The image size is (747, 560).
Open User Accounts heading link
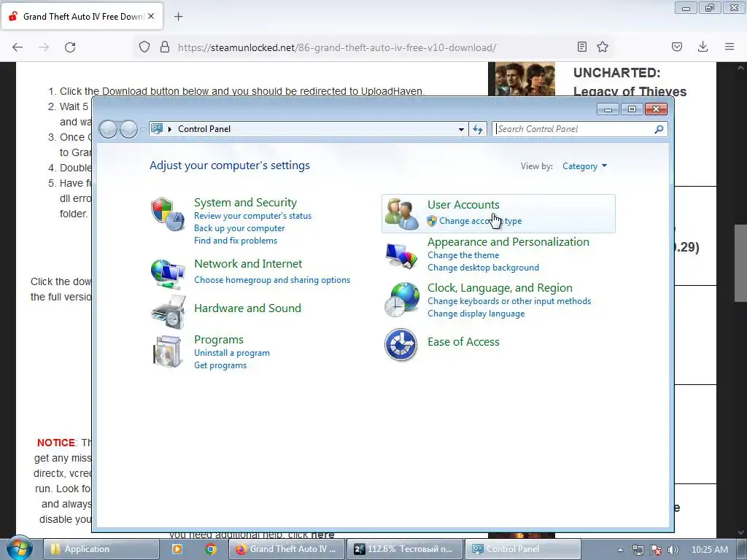pos(463,205)
